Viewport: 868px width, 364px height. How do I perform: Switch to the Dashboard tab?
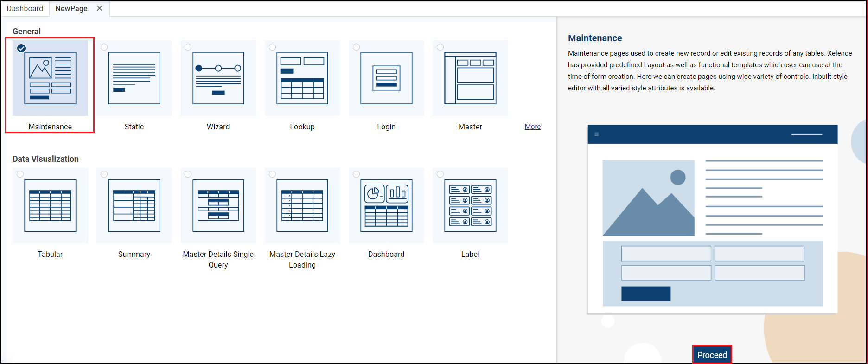(x=25, y=8)
